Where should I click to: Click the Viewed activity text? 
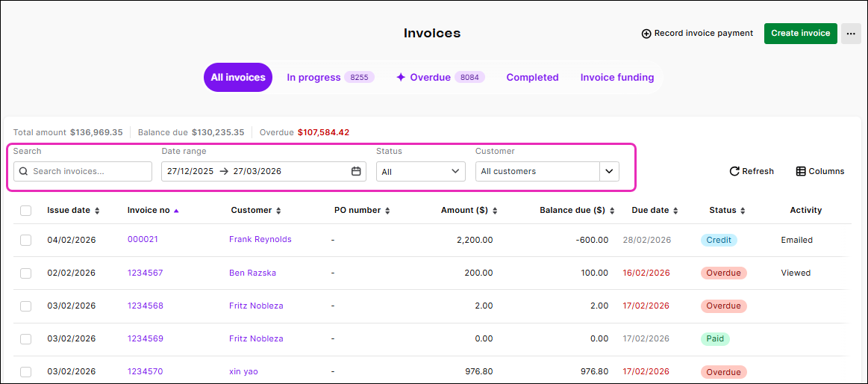(796, 273)
